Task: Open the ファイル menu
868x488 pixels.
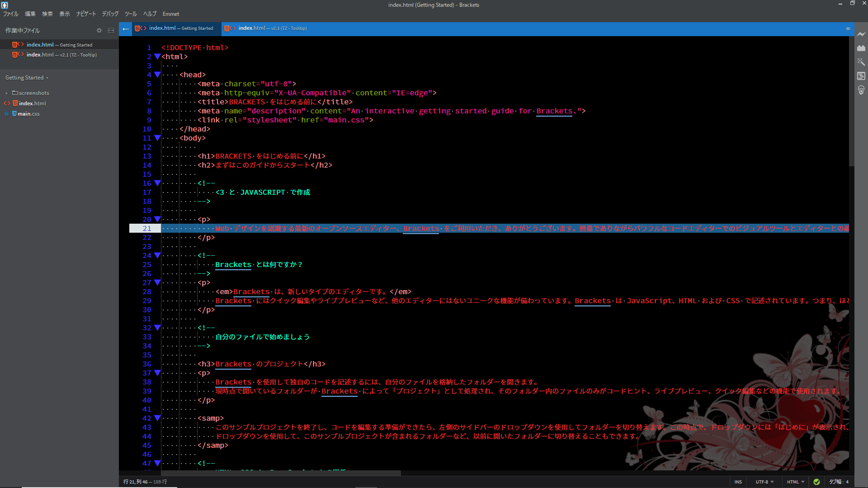Action: click(11, 14)
